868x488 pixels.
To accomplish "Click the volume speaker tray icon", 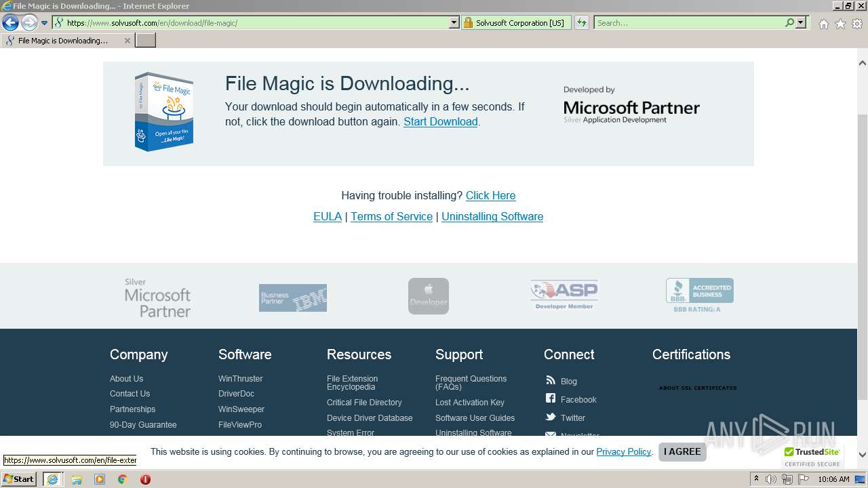I will 771,479.
